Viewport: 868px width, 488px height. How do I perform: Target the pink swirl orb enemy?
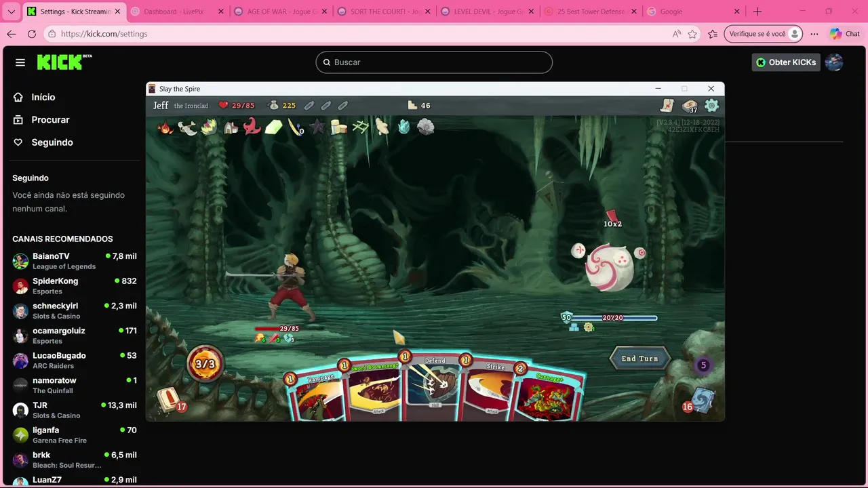point(609,268)
